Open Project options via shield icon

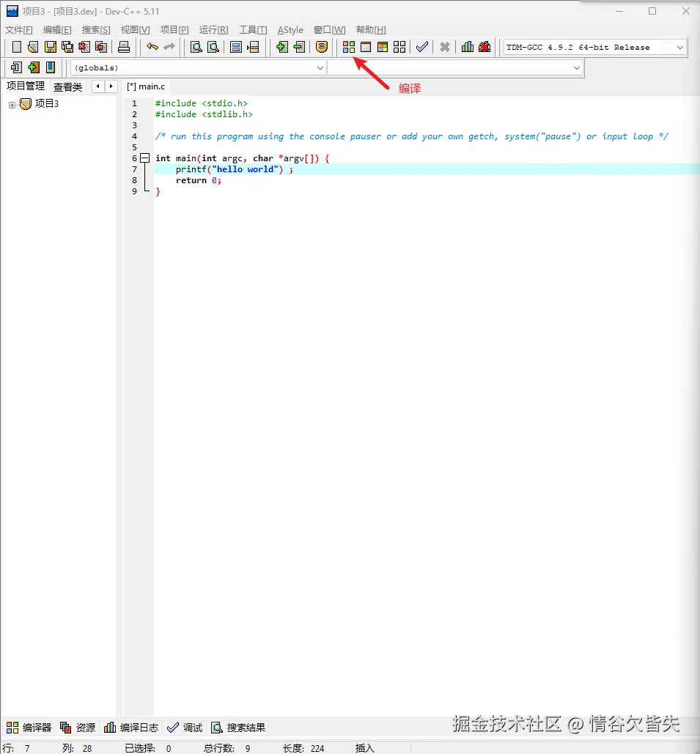tap(321, 47)
